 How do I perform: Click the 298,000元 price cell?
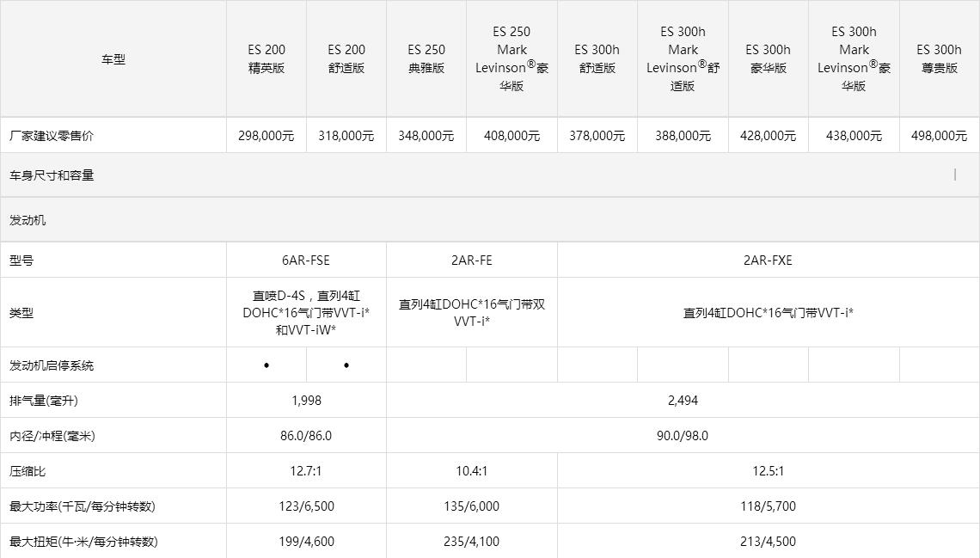(266, 136)
